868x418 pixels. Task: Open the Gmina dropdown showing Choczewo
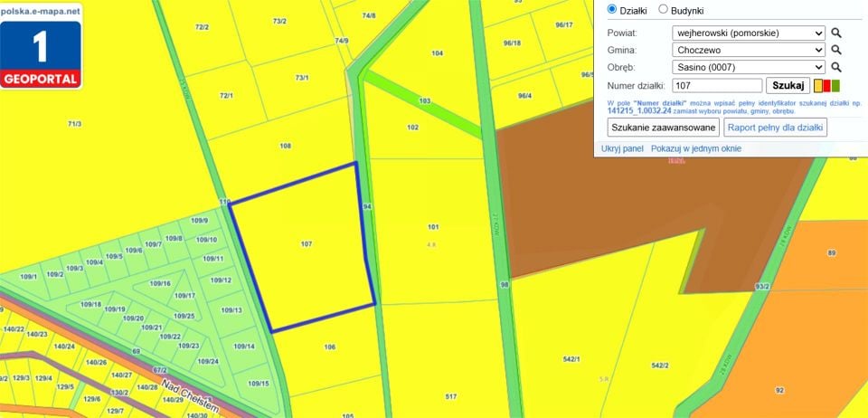pyautogui.click(x=749, y=50)
